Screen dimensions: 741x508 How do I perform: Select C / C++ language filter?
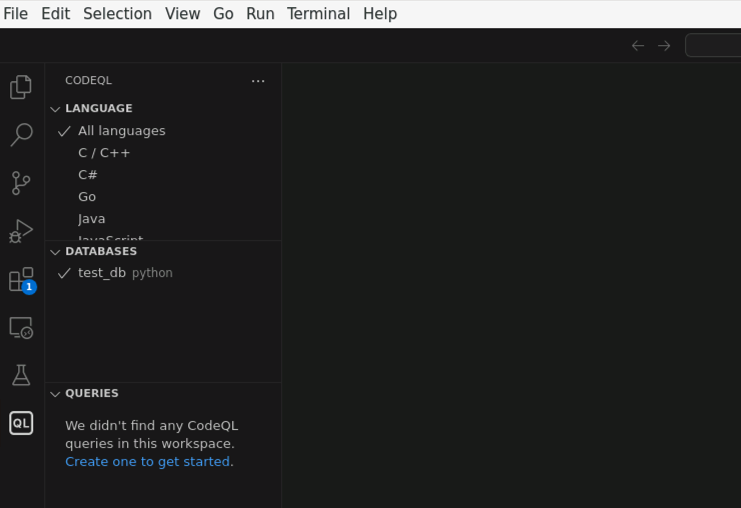[164, 153]
